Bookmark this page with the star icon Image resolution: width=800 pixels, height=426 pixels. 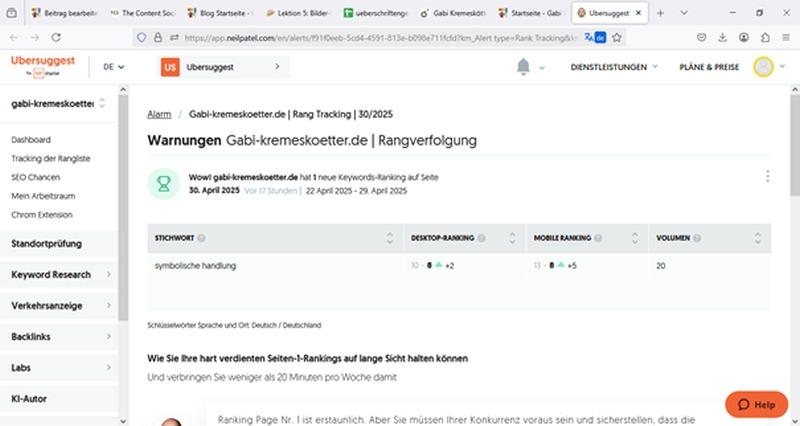point(618,38)
